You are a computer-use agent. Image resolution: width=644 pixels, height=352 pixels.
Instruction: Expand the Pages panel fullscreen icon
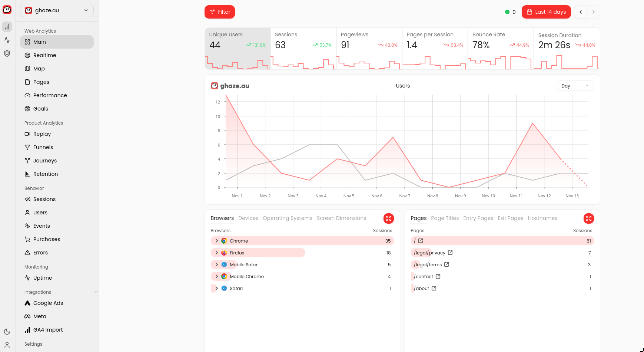pyautogui.click(x=588, y=218)
